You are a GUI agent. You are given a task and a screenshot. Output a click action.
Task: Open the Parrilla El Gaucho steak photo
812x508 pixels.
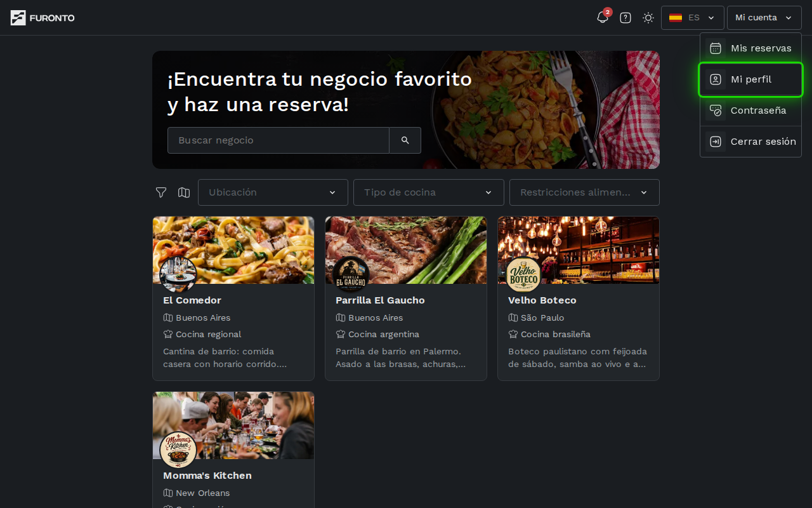point(406,250)
